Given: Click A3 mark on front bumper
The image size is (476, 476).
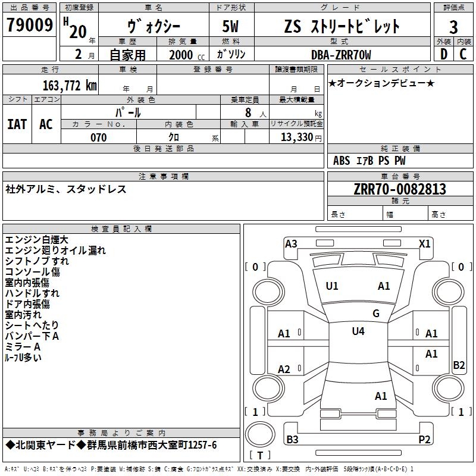Looking at the screenshot, I should [x=291, y=243].
